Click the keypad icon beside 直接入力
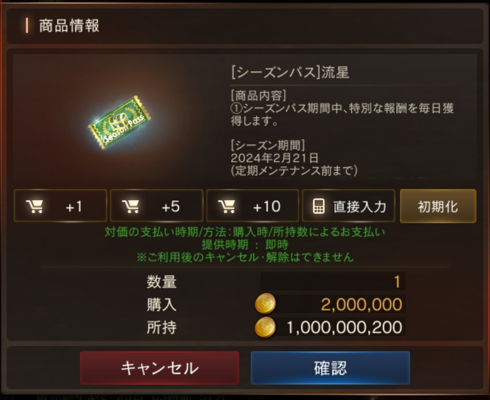The width and height of the screenshot is (490, 400). (x=318, y=206)
